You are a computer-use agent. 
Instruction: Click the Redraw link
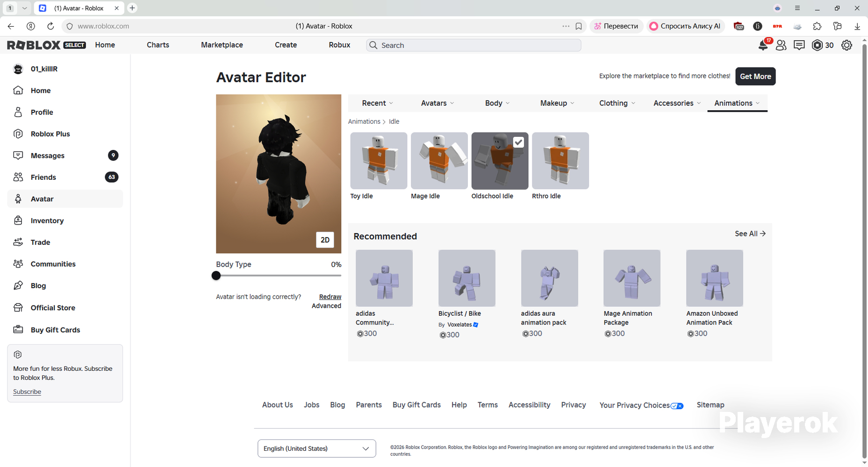point(330,297)
